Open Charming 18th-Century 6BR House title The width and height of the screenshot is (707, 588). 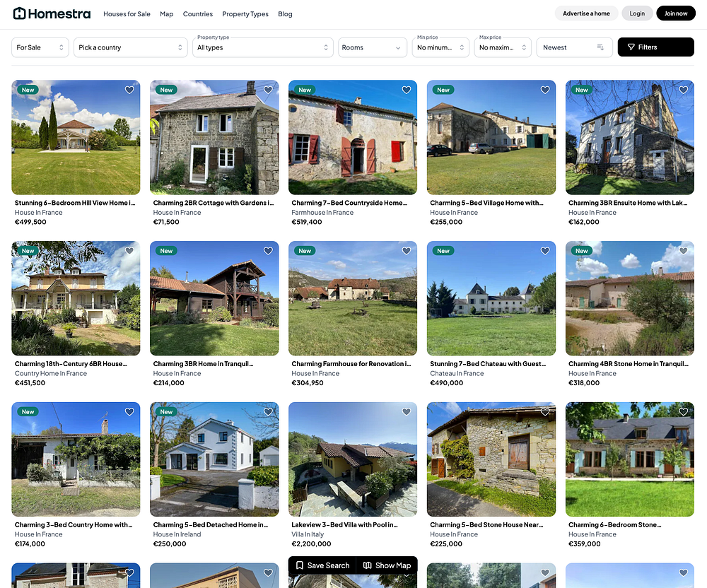click(x=71, y=364)
